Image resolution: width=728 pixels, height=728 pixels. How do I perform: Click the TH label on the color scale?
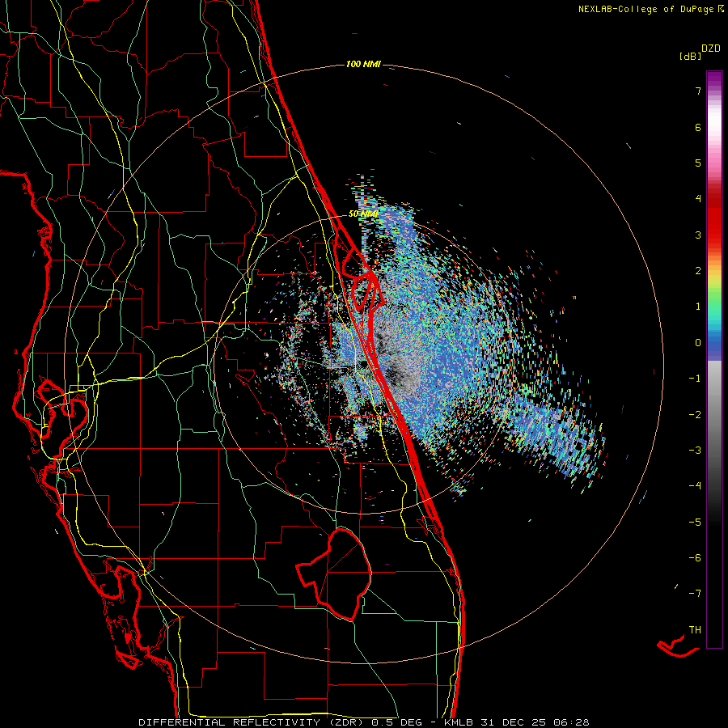pyautogui.click(x=695, y=630)
